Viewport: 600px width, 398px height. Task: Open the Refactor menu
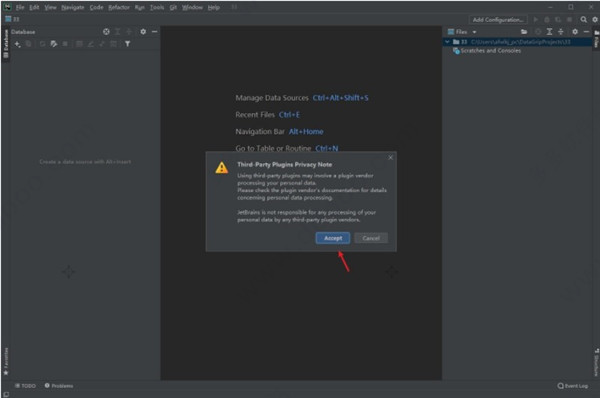tap(119, 7)
